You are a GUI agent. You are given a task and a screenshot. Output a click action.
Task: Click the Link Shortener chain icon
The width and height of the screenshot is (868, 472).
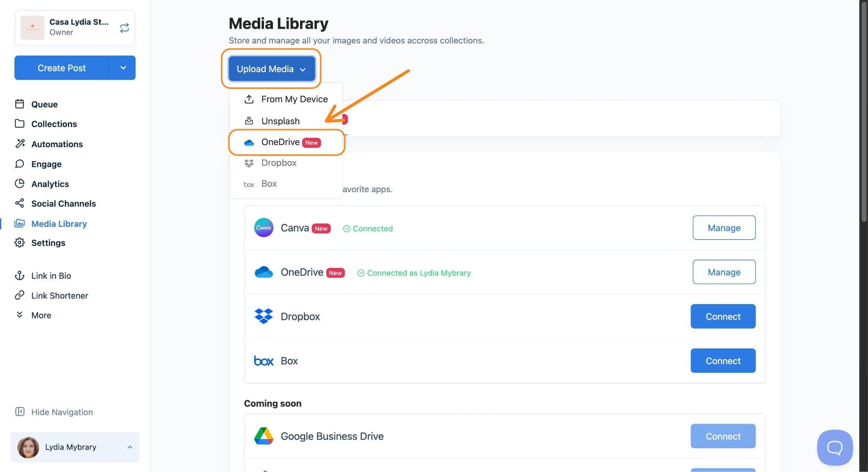tap(19, 296)
